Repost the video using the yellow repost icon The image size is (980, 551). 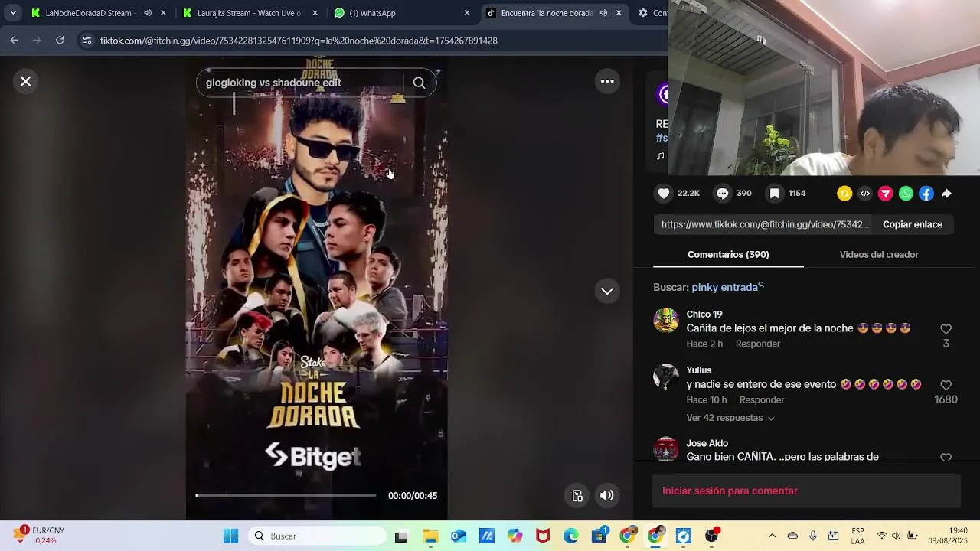click(844, 194)
